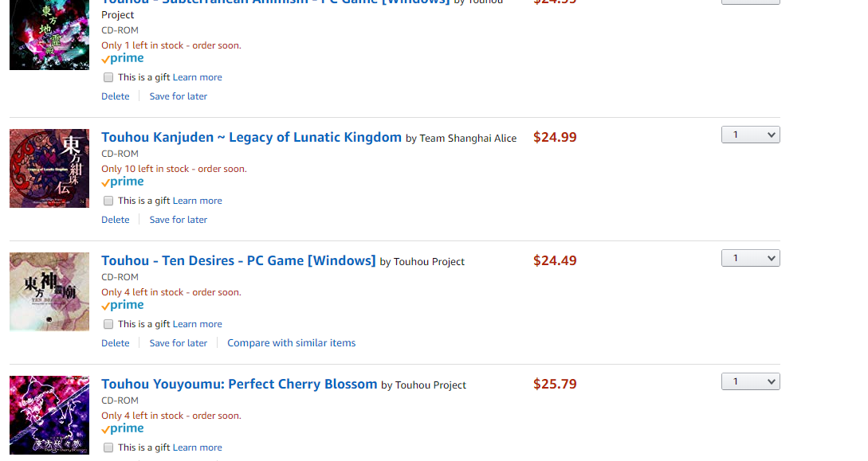This screenshot has height=461, width=868.
Task: Tick gift checkbox for Perfect Cherry Blossom
Action: (x=108, y=447)
